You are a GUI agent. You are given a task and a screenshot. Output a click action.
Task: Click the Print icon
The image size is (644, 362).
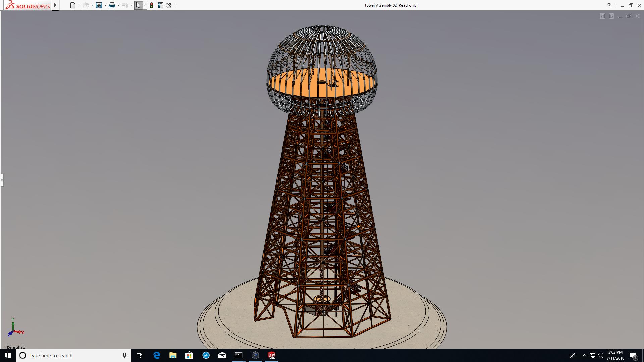pos(112,5)
